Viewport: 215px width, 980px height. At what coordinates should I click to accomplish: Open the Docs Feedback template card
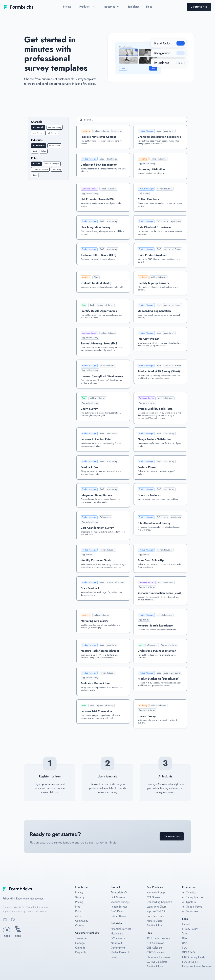(103, 589)
